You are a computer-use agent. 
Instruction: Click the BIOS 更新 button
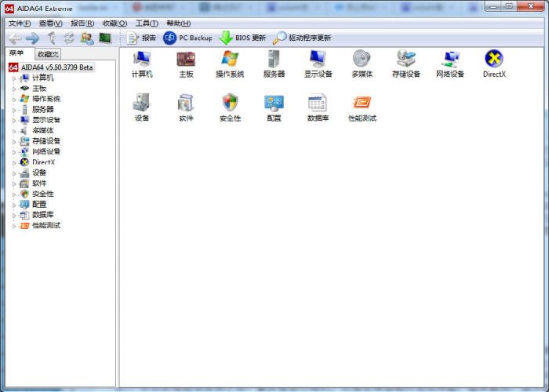point(243,38)
